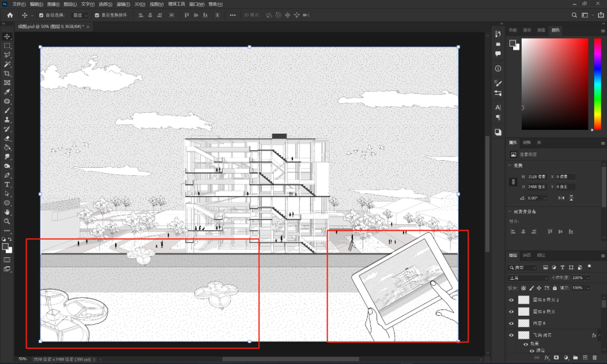
Task: Open the Character panel icon
Action: (x=498, y=107)
